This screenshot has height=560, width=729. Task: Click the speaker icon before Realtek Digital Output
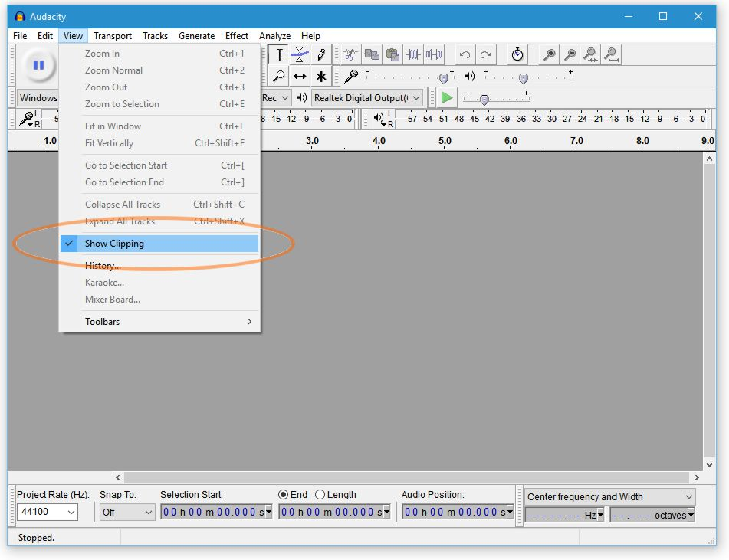pos(302,97)
